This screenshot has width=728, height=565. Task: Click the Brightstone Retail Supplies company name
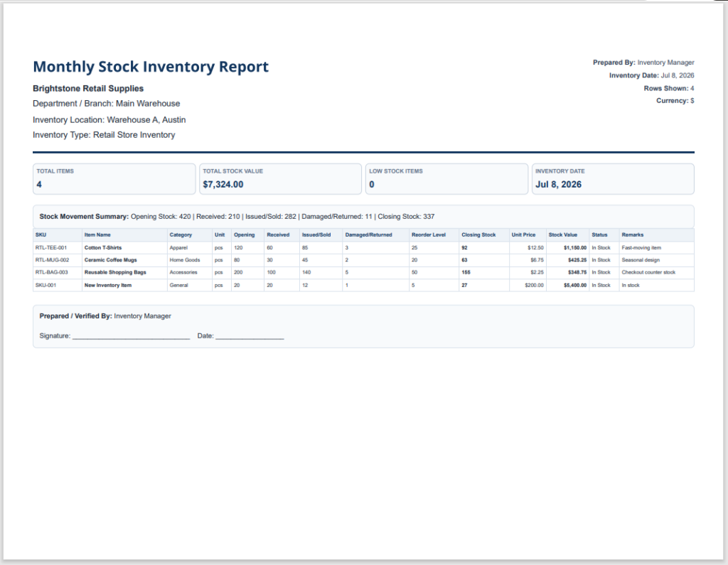[x=88, y=89]
